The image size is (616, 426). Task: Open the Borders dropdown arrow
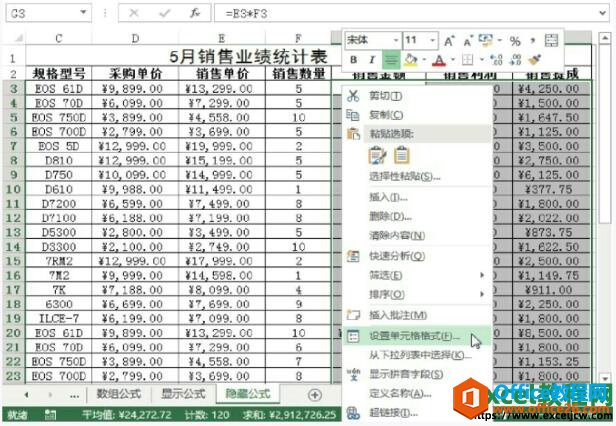(482, 60)
